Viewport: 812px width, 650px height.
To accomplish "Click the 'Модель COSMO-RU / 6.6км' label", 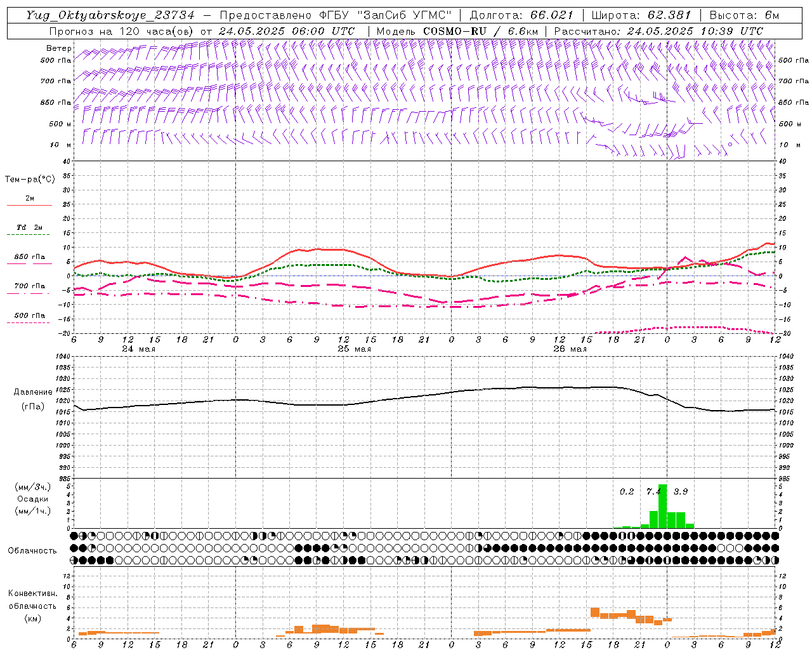I will 457,31.
